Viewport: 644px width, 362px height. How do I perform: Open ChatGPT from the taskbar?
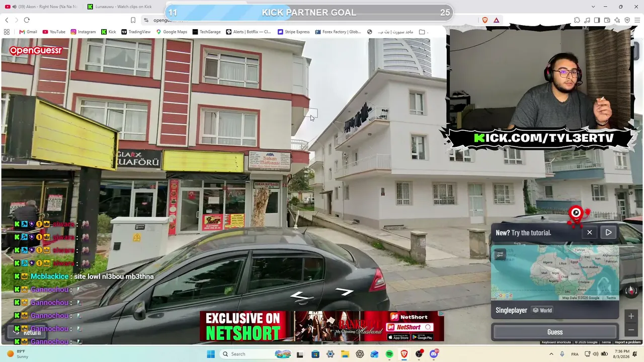click(360, 354)
